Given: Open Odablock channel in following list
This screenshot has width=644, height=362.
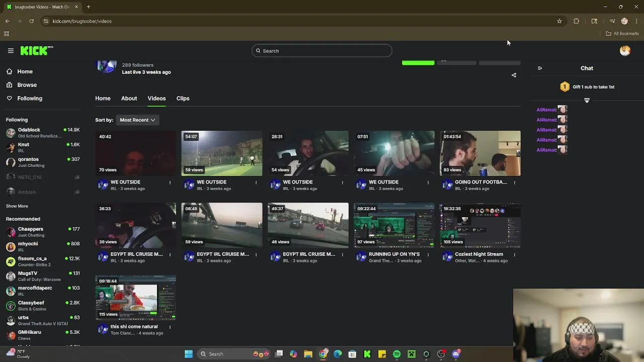Looking at the screenshot, I should [x=43, y=133].
